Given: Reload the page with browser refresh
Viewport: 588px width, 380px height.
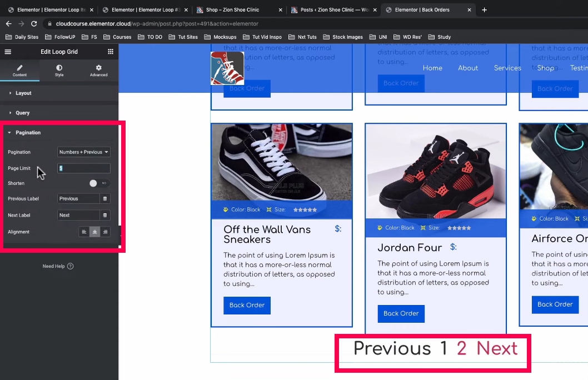Looking at the screenshot, I should 34,24.
